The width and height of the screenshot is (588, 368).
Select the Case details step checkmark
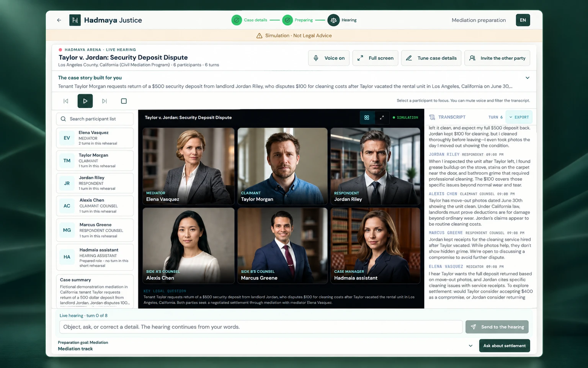tap(237, 20)
